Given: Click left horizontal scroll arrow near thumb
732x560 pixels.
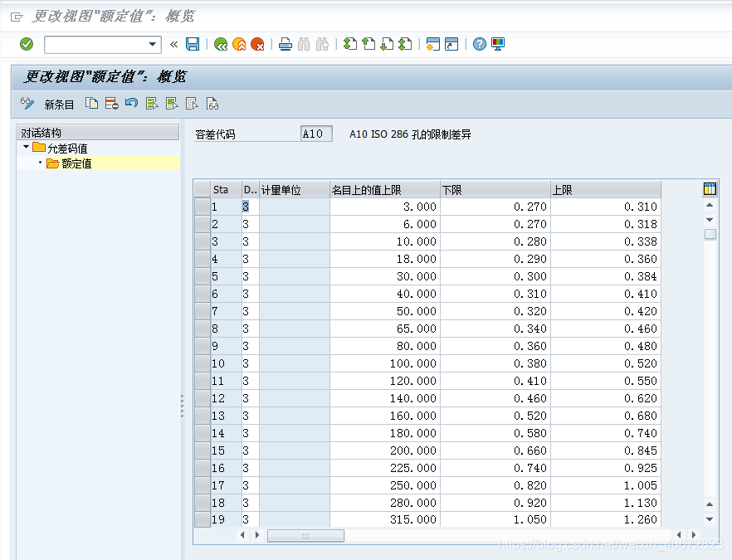Looking at the screenshot, I should point(242,535).
